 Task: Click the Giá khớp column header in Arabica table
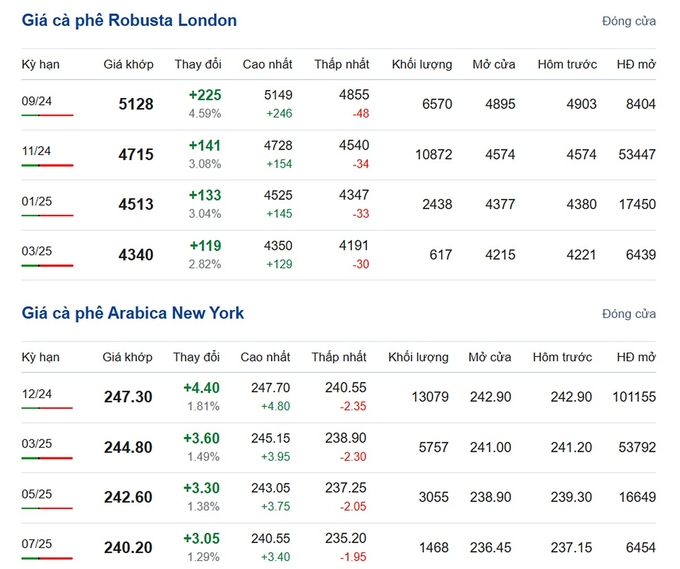pos(128,357)
